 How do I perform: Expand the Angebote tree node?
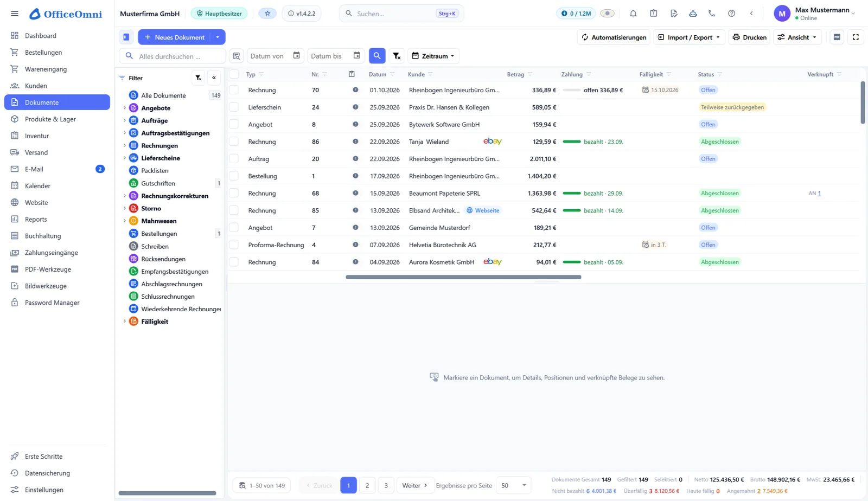click(x=124, y=108)
